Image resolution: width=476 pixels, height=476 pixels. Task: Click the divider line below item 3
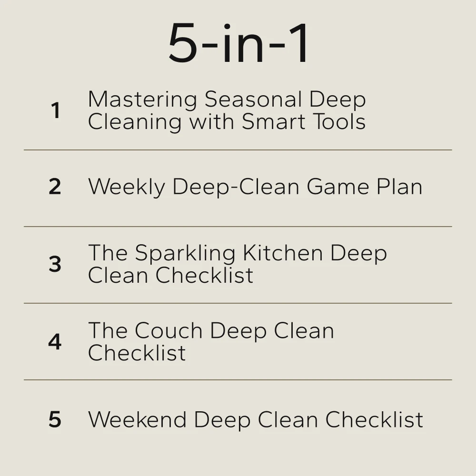238,303
